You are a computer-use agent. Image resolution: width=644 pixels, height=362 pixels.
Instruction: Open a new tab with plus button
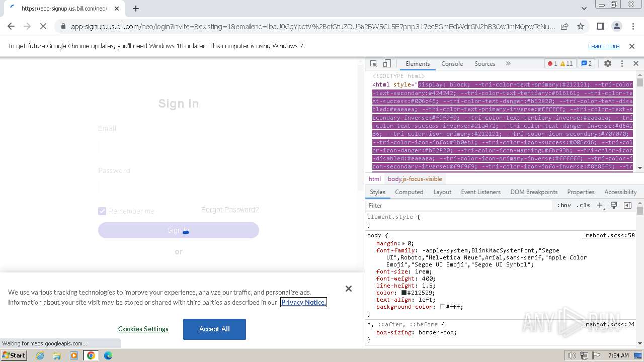tap(135, 9)
